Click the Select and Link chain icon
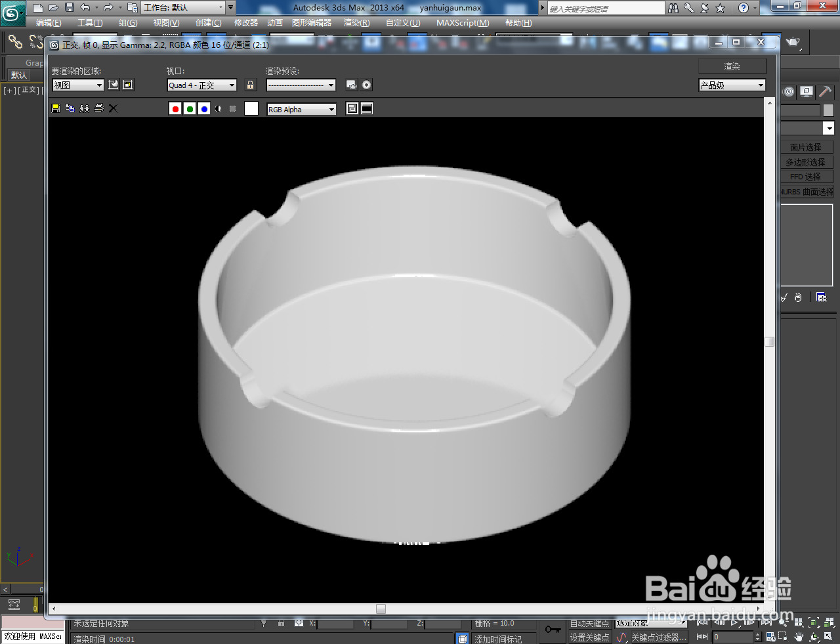 tap(15, 42)
